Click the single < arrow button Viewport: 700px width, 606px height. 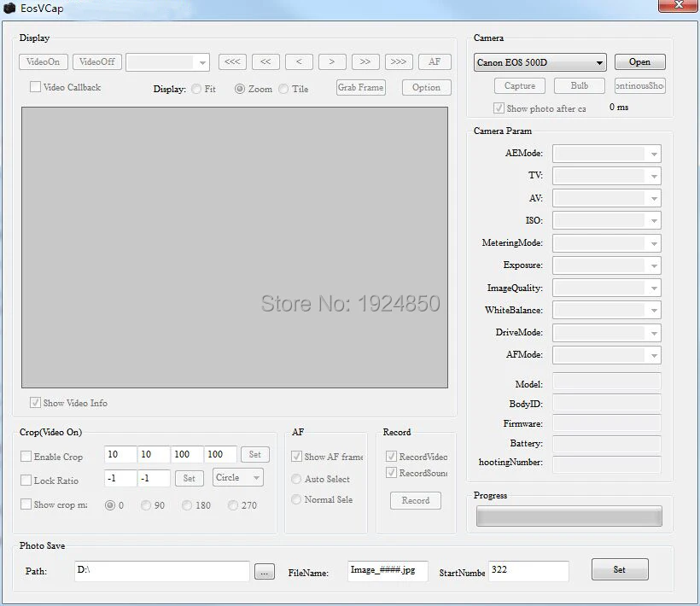coord(299,61)
